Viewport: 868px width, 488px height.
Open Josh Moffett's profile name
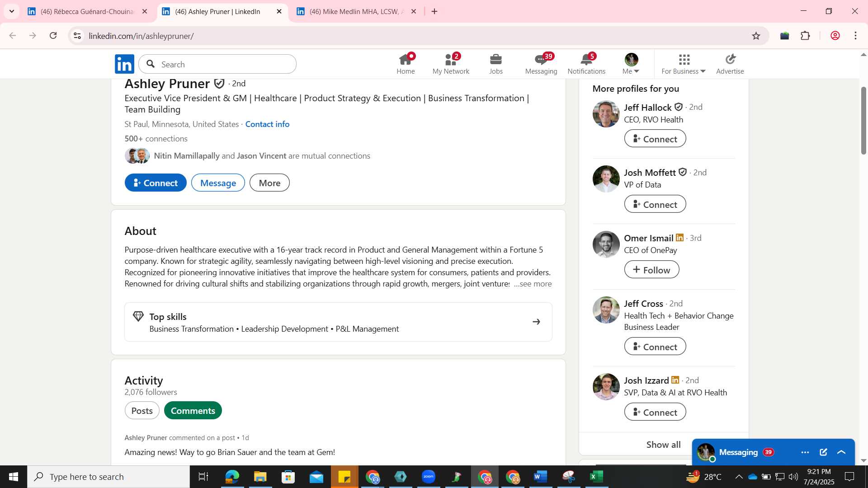(x=650, y=172)
